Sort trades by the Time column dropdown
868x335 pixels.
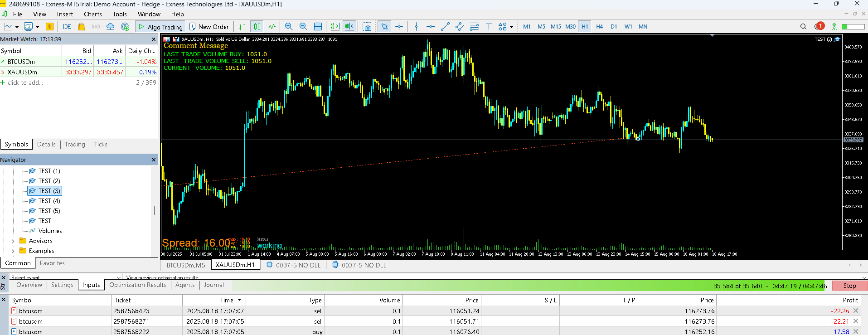[239, 300]
